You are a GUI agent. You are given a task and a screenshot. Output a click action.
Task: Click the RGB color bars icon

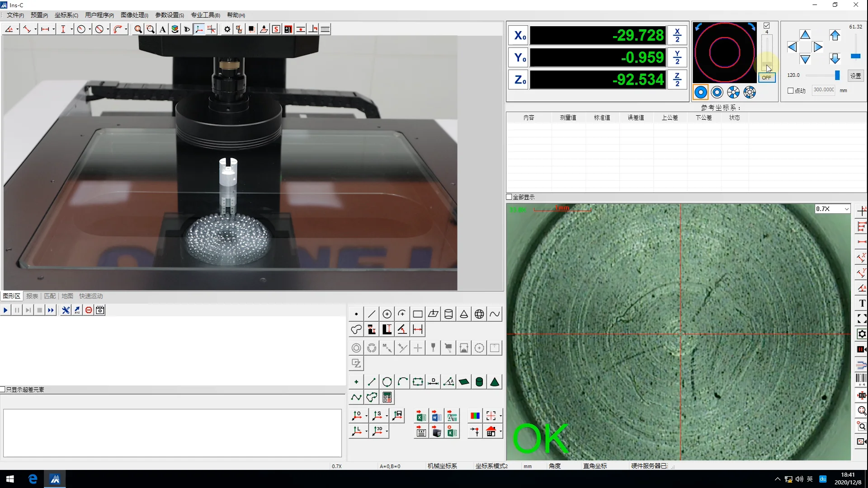pos(475,416)
